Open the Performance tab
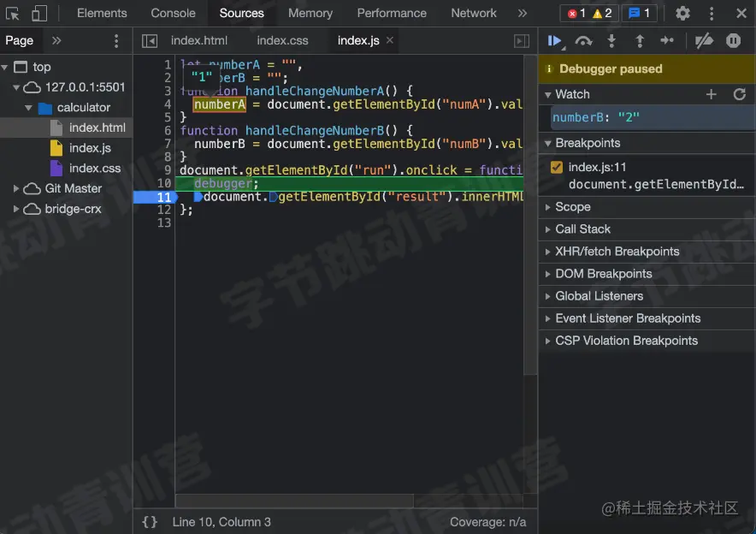The image size is (756, 534). coord(392,14)
